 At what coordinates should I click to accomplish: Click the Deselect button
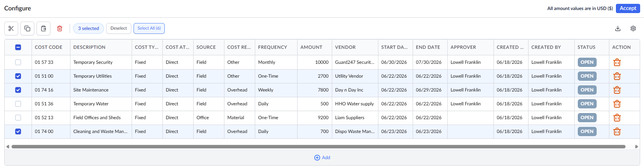(119, 28)
